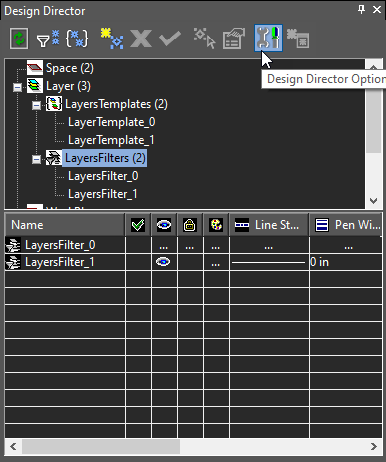The width and height of the screenshot is (386, 462).
Task: Select LayersFilter_1 in the tree
Action: (103, 194)
